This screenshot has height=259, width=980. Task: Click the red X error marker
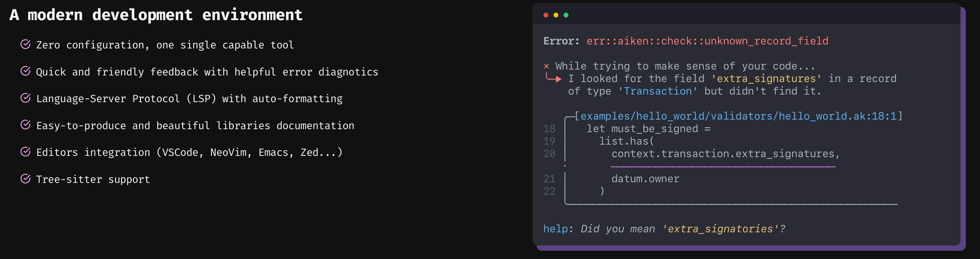point(546,66)
